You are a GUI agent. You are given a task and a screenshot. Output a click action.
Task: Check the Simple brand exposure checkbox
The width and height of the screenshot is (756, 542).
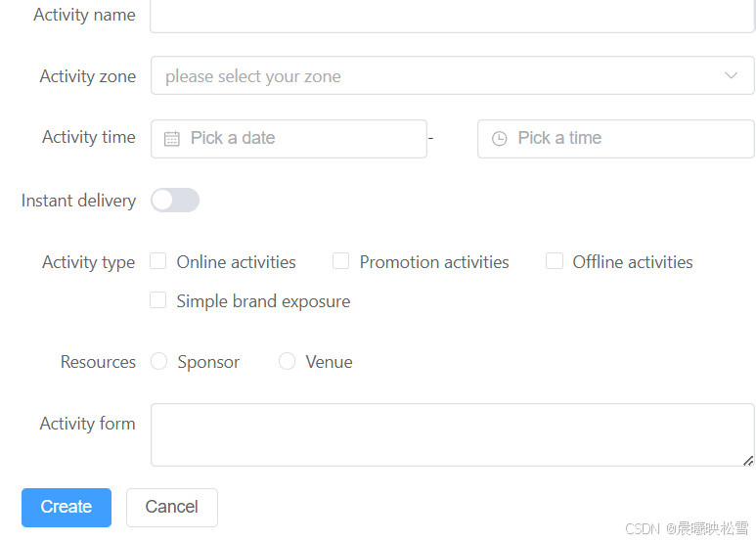[158, 300]
